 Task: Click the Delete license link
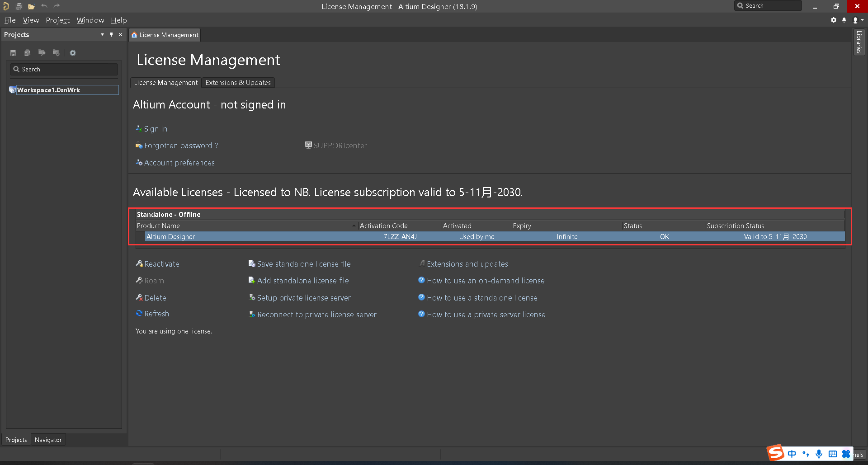click(151, 298)
